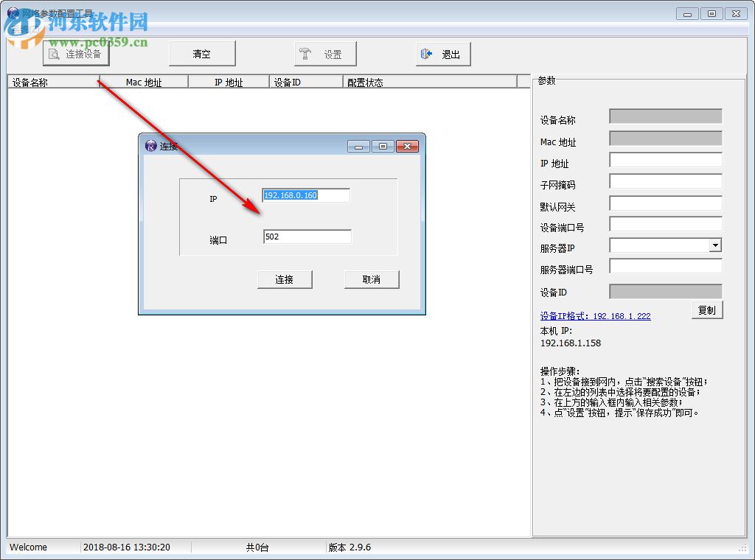The image size is (755, 560).
Task: Click inside the 服务器端口号 server port field
Action: [x=665, y=266]
